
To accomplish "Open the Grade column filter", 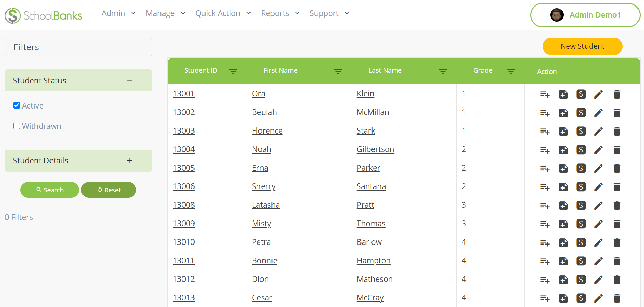I will [511, 71].
